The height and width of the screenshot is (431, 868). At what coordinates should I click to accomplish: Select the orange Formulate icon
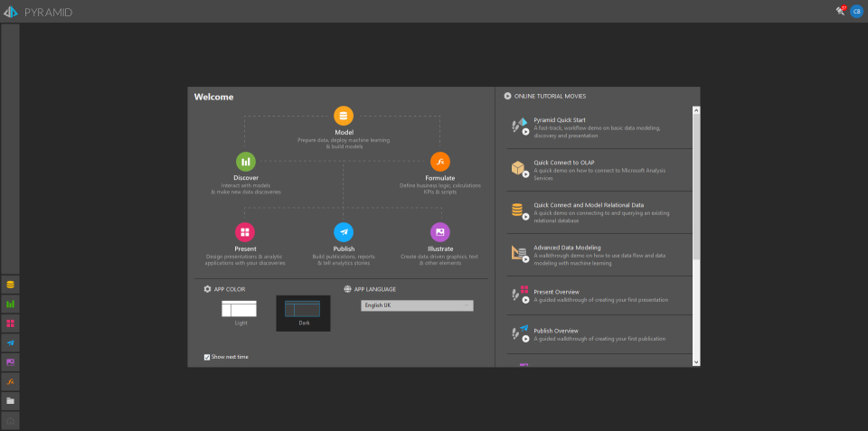439,162
